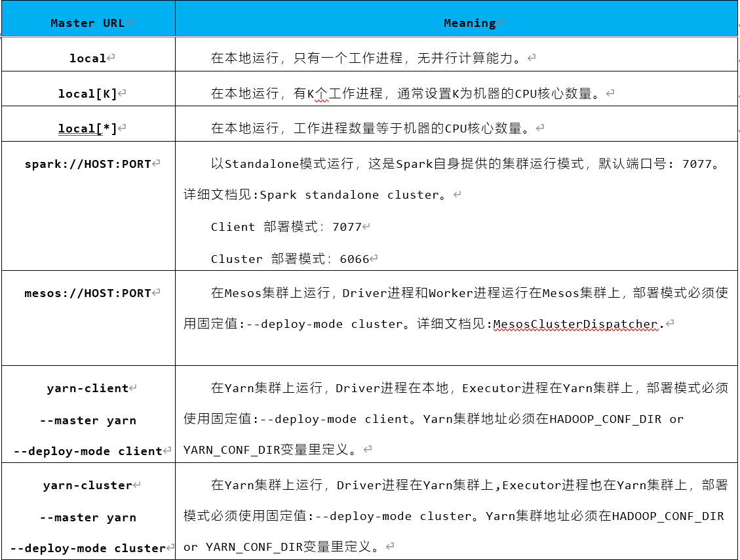Click the "local[*]" master URL cell
The height and width of the screenshot is (560, 740).
tap(87, 129)
